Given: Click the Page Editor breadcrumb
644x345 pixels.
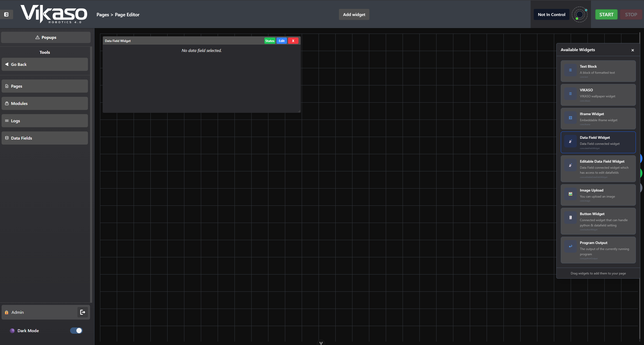Looking at the screenshot, I should 127,15.
